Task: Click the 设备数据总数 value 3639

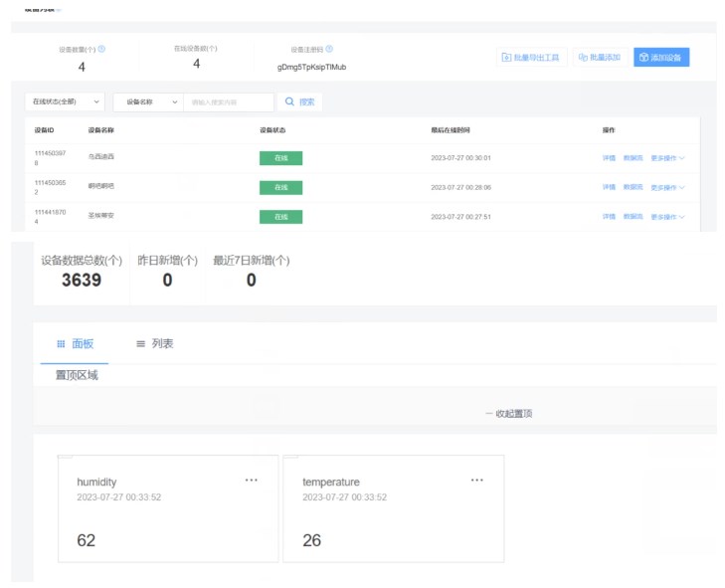Action: click(x=82, y=280)
